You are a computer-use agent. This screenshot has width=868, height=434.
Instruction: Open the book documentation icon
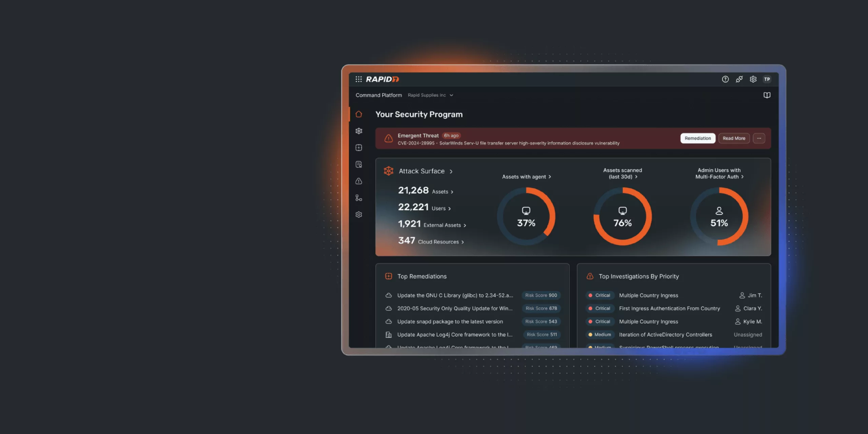[767, 95]
